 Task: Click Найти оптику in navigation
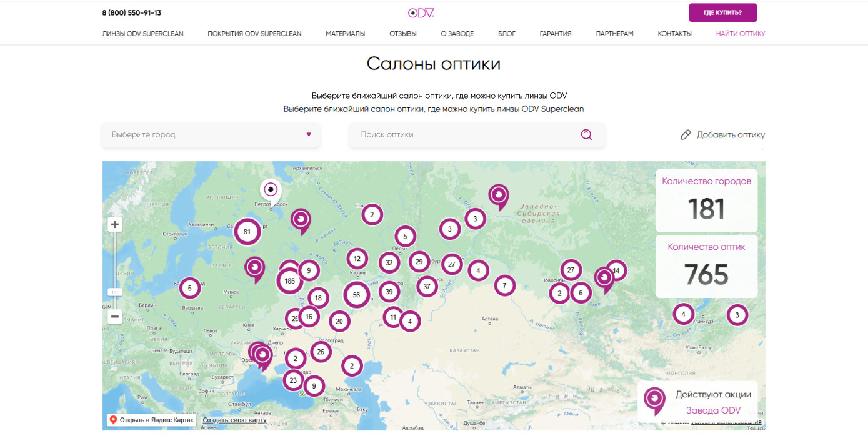[741, 34]
